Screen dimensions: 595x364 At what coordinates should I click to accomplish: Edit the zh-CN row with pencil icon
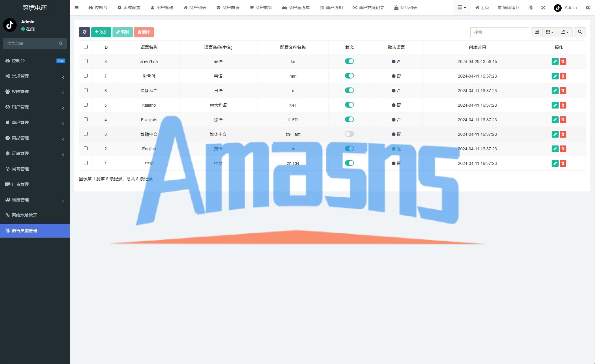click(555, 163)
